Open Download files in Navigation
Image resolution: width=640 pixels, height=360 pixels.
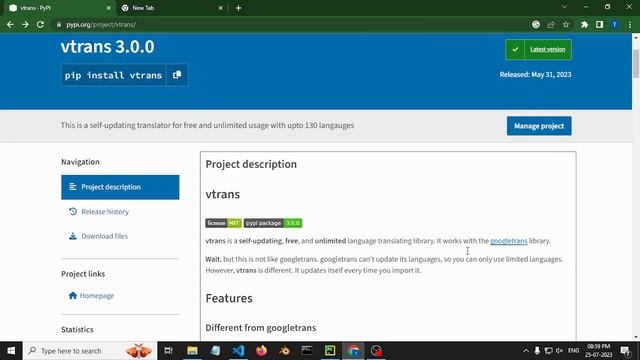(104, 236)
